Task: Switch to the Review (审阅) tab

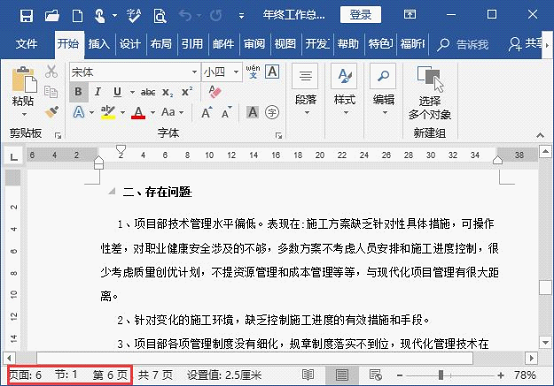Action: click(x=254, y=44)
